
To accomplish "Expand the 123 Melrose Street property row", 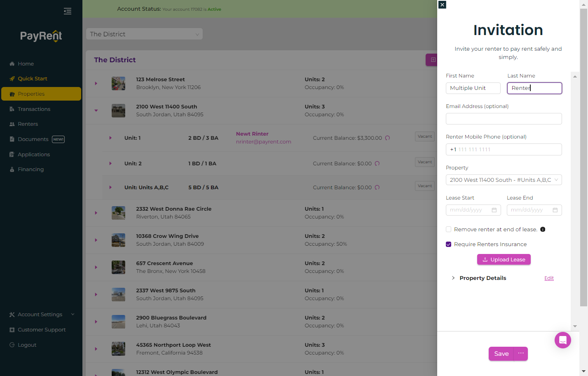I will coord(96,83).
